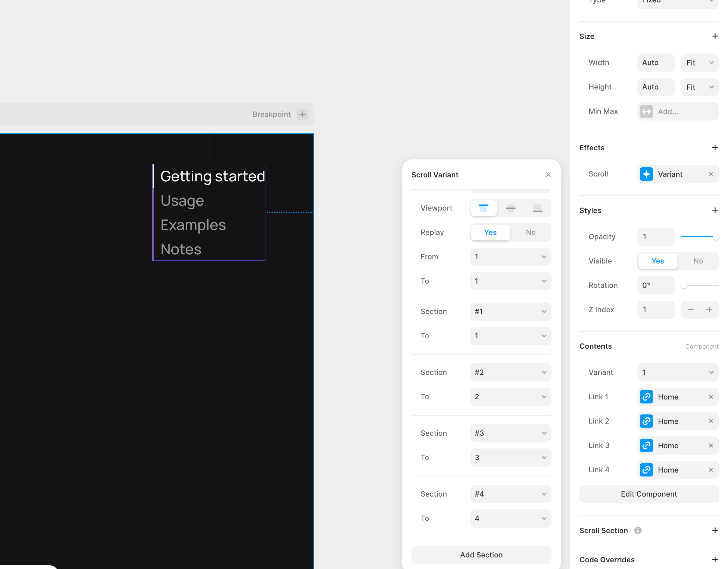Click the Edit Component button
728x569 pixels.
point(649,494)
